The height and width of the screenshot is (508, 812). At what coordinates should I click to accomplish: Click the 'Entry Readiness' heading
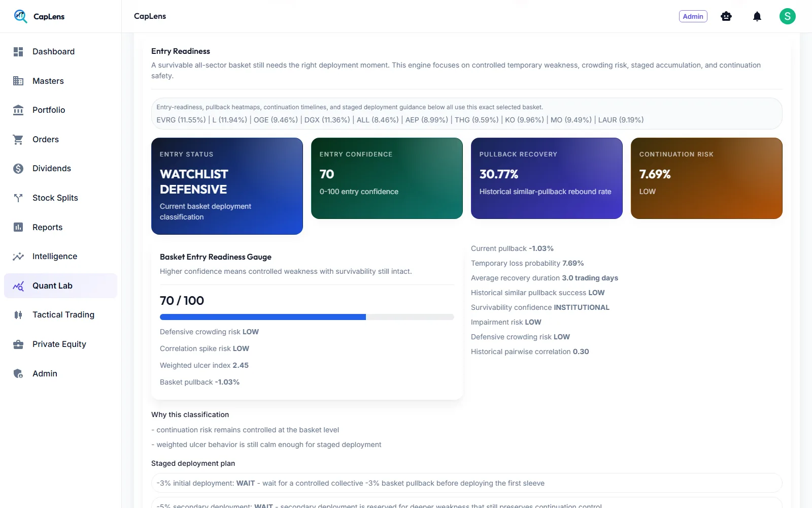(181, 51)
